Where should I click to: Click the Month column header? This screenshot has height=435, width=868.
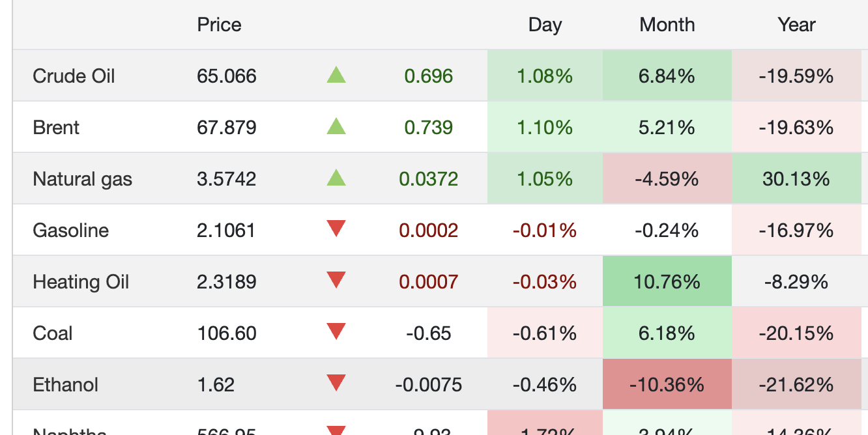(x=667, y=25)
